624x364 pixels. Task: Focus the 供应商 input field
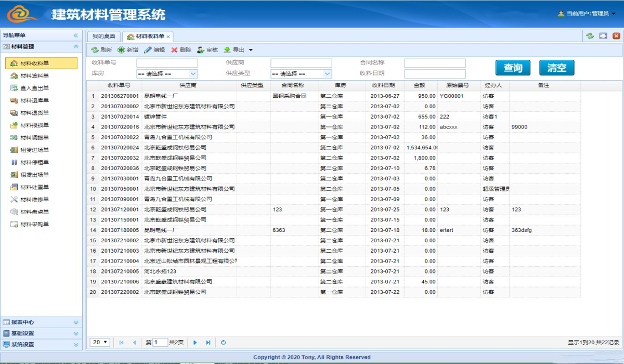coord(301,63)
